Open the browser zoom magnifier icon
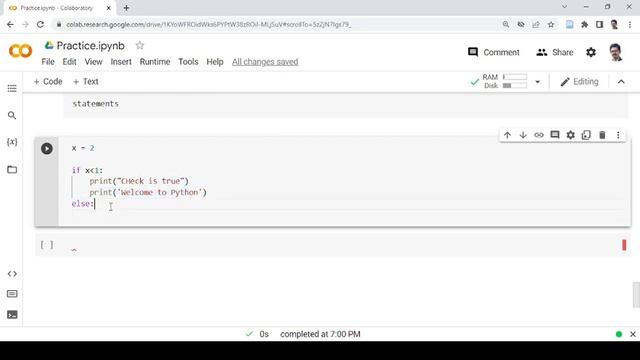The height and width of the screenshot is (360, 640). click(506, 24)
